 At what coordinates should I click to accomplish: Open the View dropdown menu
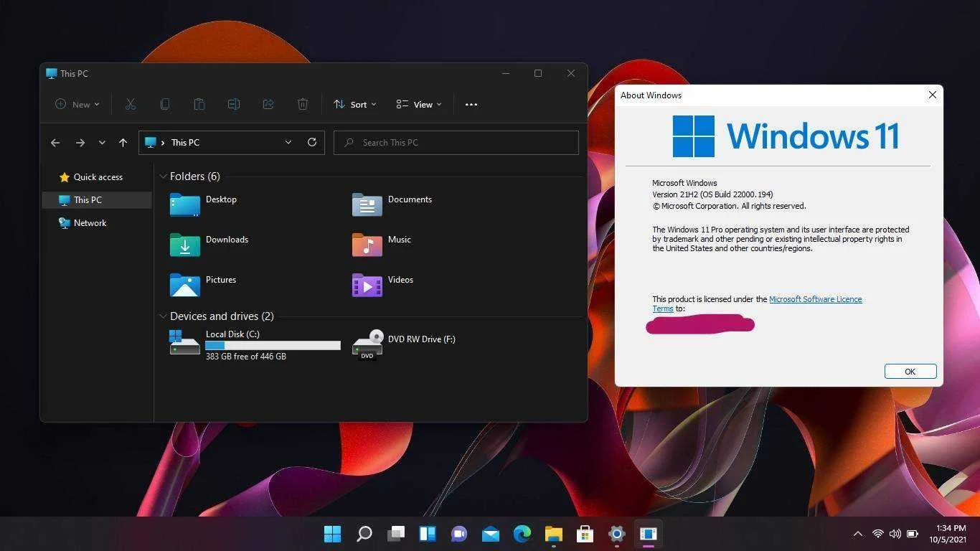[x=419, y=104]
